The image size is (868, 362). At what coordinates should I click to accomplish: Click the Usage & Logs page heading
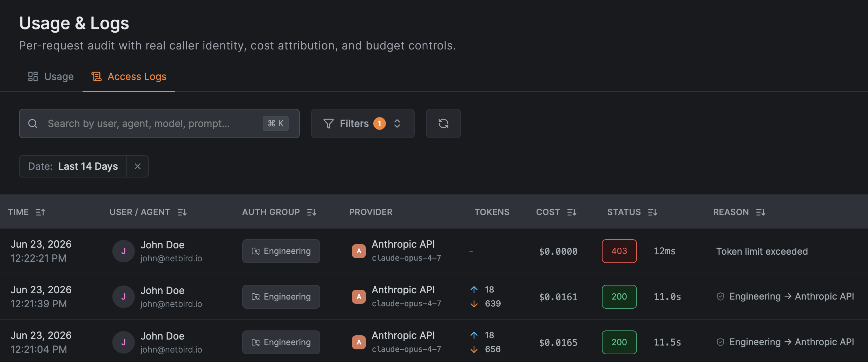[x=74, y=24]
